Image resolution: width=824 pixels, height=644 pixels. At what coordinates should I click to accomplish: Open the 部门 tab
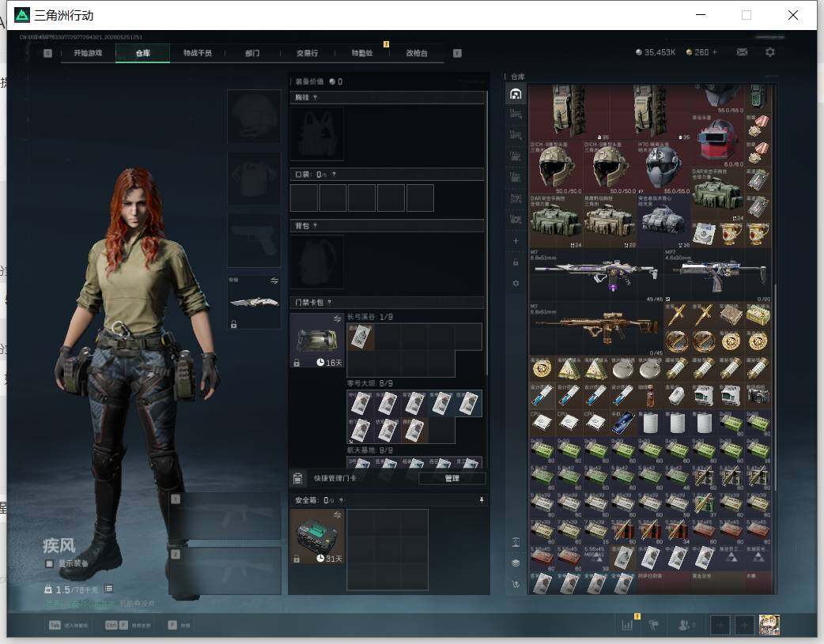pyautogui.click(x=252, y=53)
